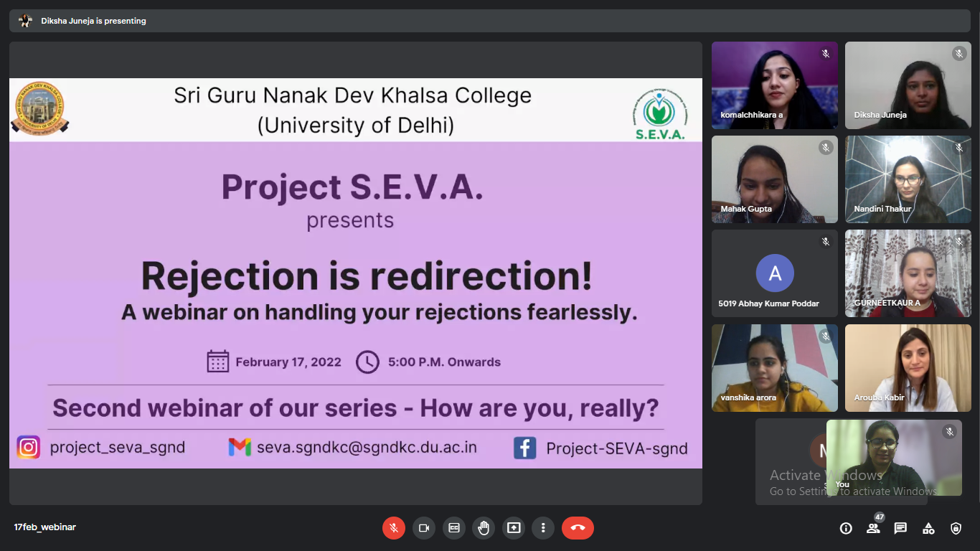Click the Present now screen share icon
The image size is (980, 551).
coord(514,528)
